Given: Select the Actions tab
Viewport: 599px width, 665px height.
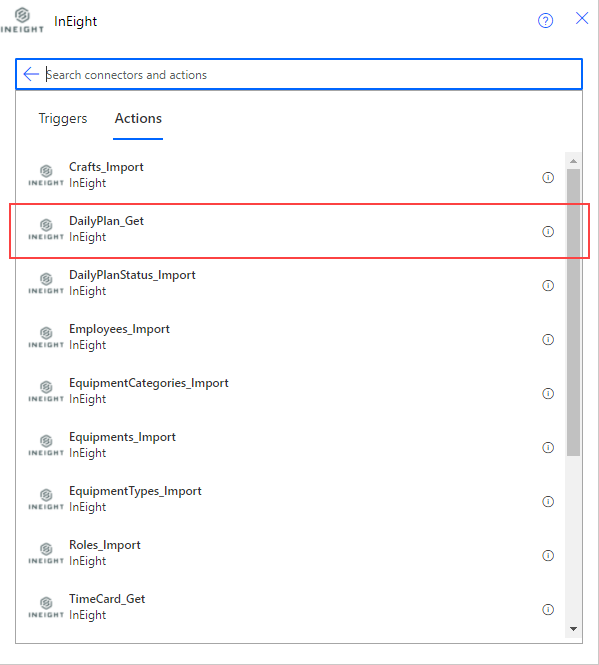Looking at the screenshot, I should [x=138, y=118].
